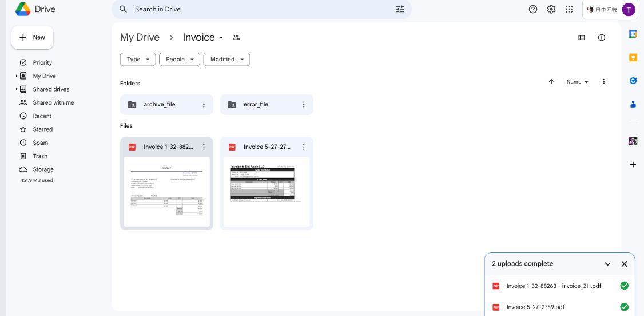The height and width of the screenshot is (316, 644).
Task: Reverse the sort direction arrow
Action: tap(551, 82)
